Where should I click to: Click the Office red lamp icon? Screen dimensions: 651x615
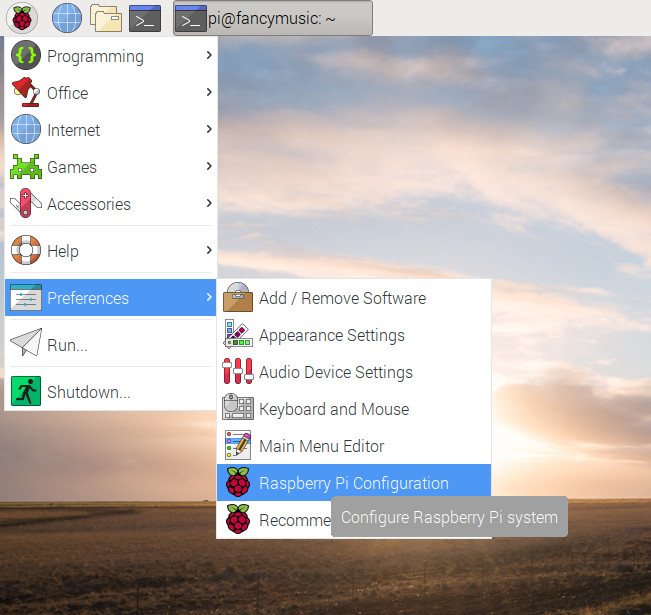click(26, 92)
